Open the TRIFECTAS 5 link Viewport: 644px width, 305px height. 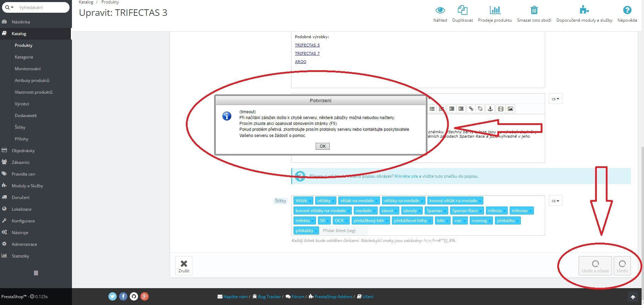click(x=307, y=45)
